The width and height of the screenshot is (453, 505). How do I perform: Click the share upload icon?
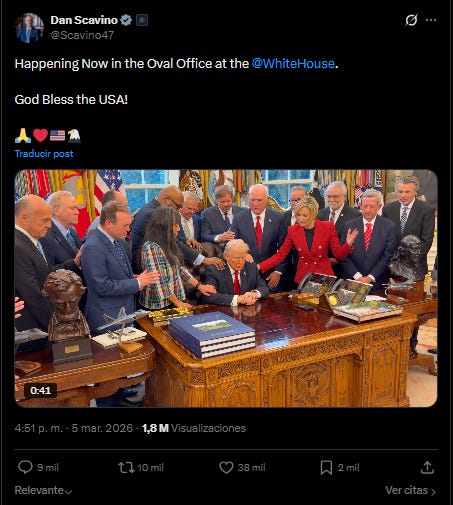tap(427, 467)
